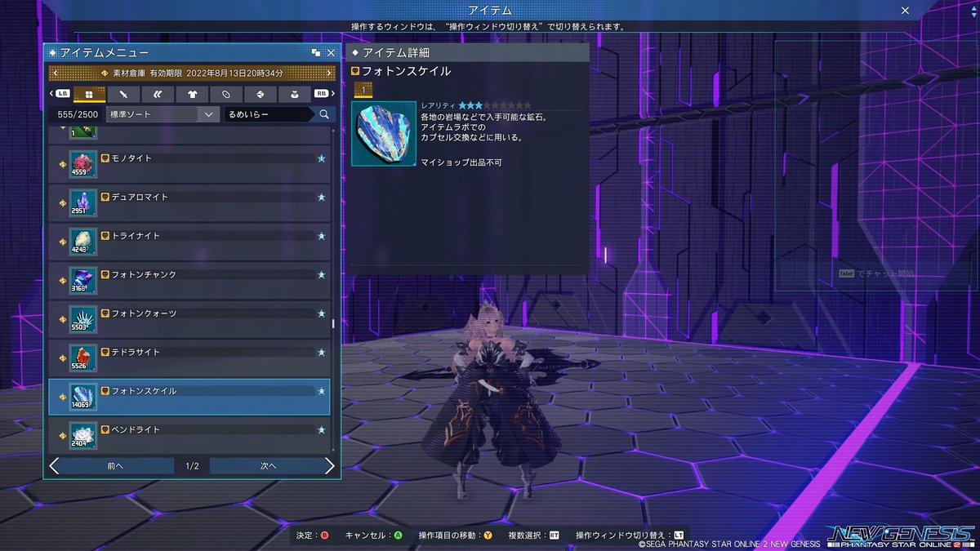The height and width of the screenshot is (551, 980).
Task: Click the 決定 B button hint
Action: [312, 535]
